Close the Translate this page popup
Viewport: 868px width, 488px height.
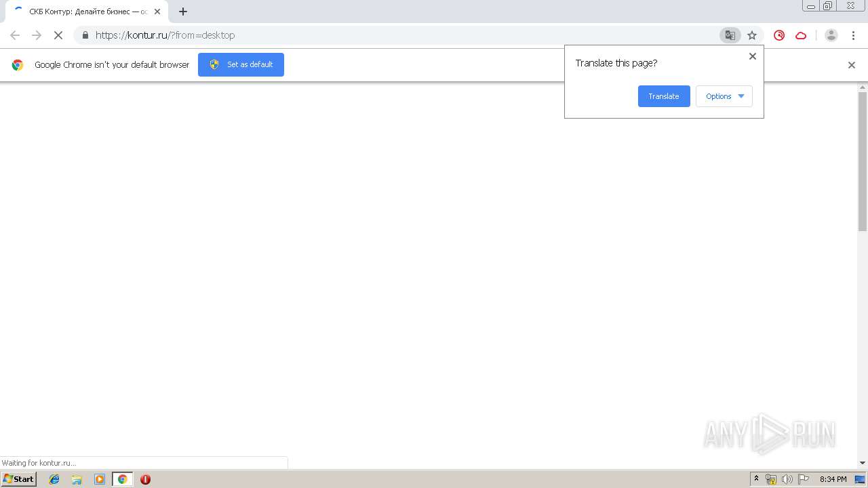(752, 56)
